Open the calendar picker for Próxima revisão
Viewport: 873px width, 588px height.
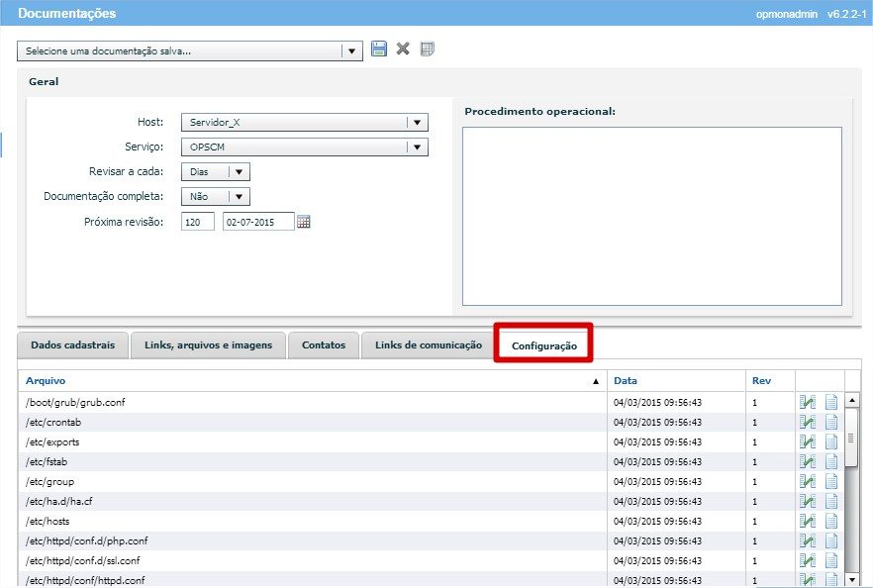[x=304, y=222]
